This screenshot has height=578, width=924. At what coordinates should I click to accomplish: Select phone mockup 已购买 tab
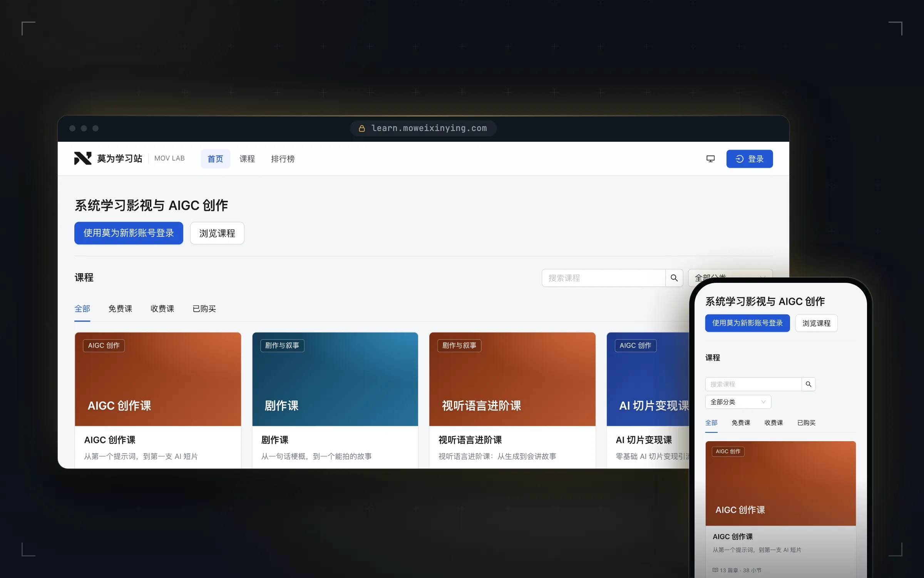click(806, 423)
